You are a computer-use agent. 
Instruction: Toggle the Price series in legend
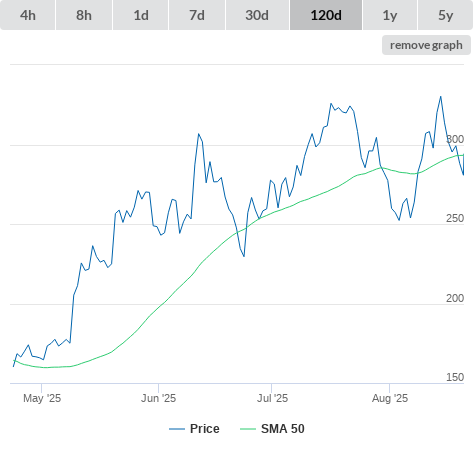[x=194, y=429]
